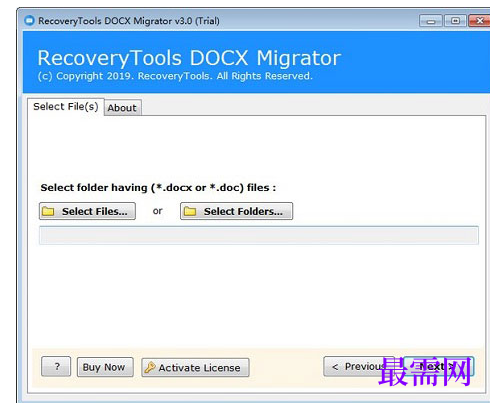
Task: Switch to the About tab
Action: point(122,108)
